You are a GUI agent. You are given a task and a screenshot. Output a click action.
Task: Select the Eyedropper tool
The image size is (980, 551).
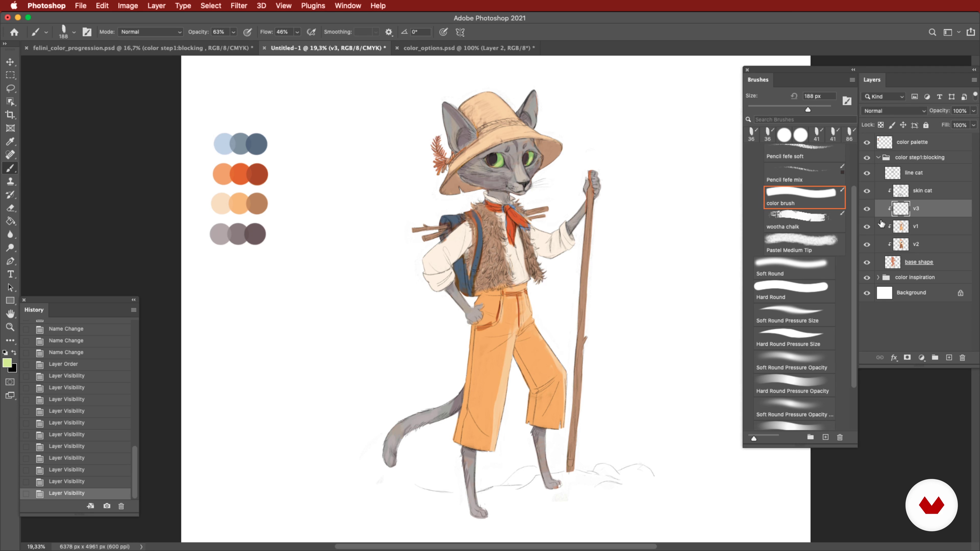click(10, 142)
